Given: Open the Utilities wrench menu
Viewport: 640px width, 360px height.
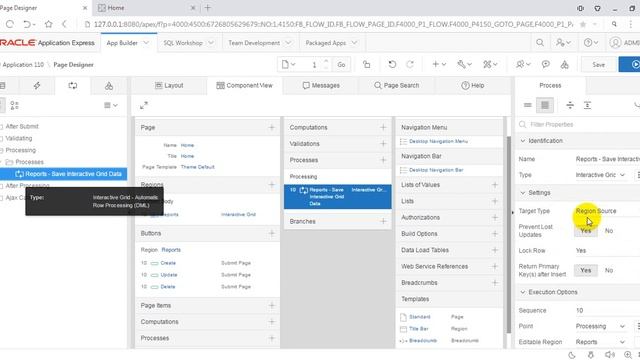Looking at the screenshot, I should click(x=464, y=64).
